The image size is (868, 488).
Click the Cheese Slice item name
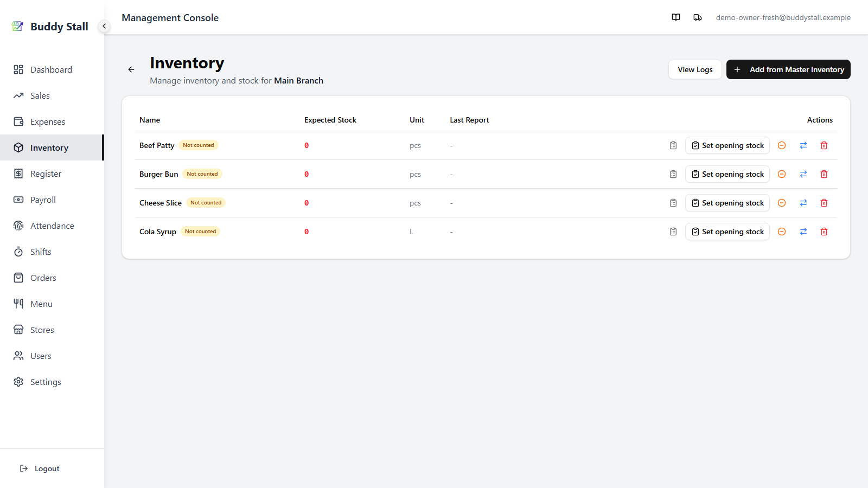click(x=161, y=203)
